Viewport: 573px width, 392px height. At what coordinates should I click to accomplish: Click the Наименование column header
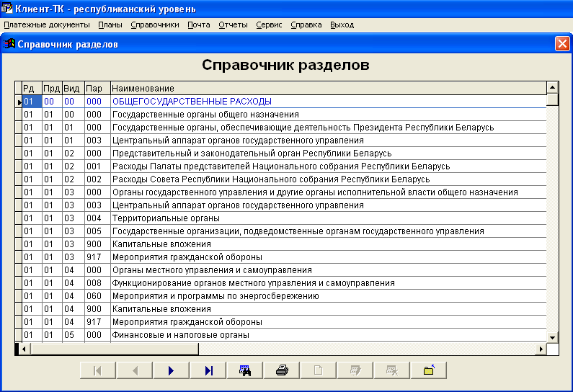pos(328,88)
